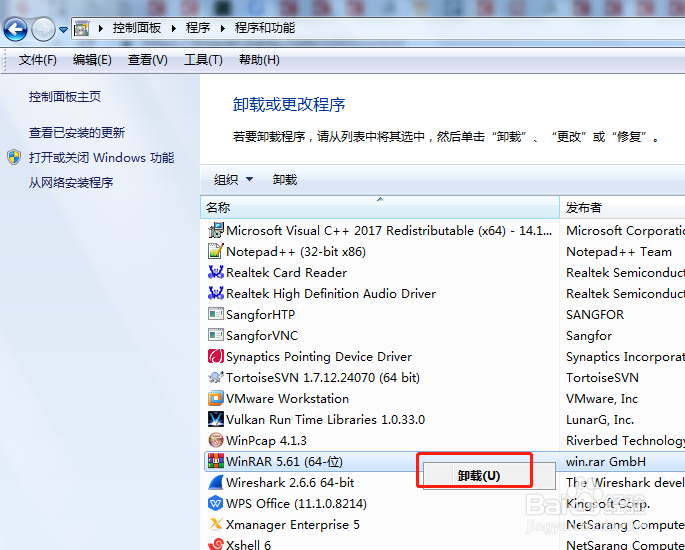
Task: Click the Wireshark shark fin icon
Action: [x=215, y=482]
